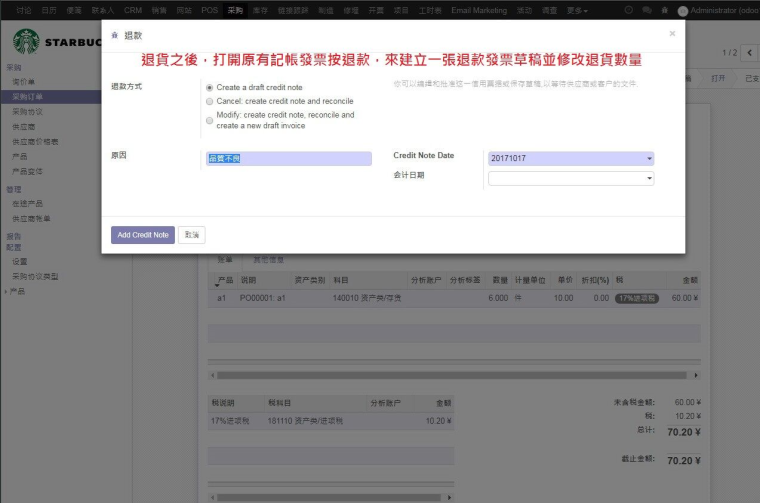Click the 17%进项税 tax tag in line

(637, 299)
